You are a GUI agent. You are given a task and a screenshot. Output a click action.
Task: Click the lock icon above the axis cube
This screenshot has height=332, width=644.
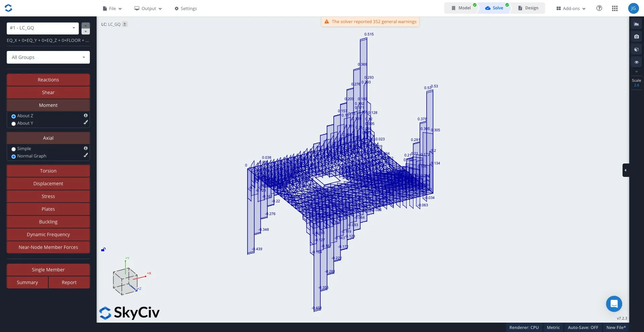click(x=103, y=250)
